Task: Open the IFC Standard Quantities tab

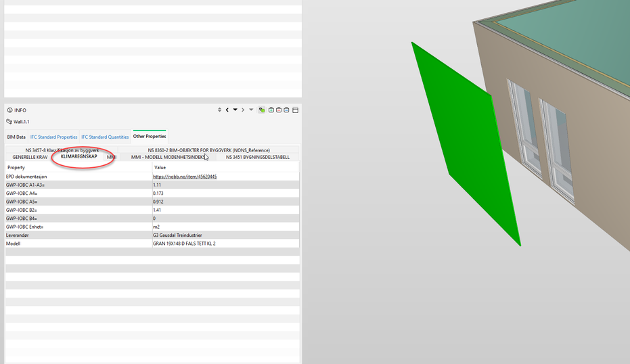Action: point(105,137)
